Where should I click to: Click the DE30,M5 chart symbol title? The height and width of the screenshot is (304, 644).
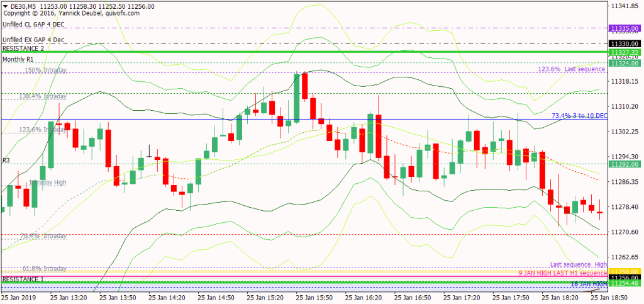click(x=24, y=6)
